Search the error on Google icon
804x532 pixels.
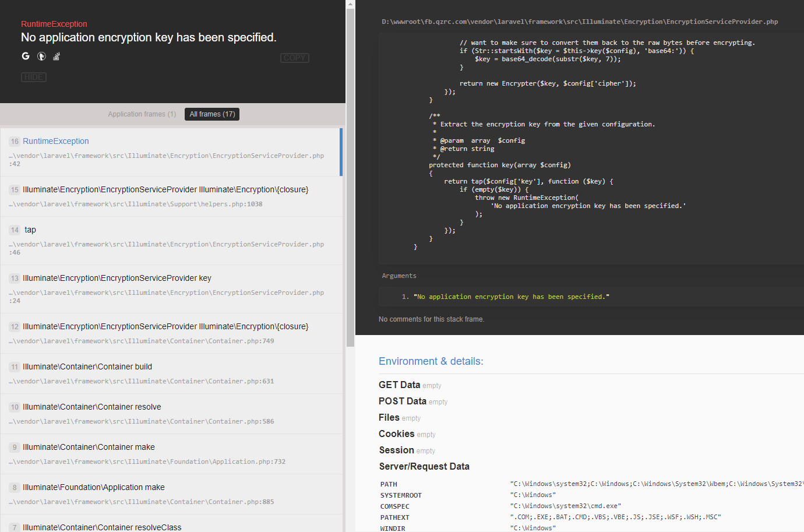pos(26,56)
